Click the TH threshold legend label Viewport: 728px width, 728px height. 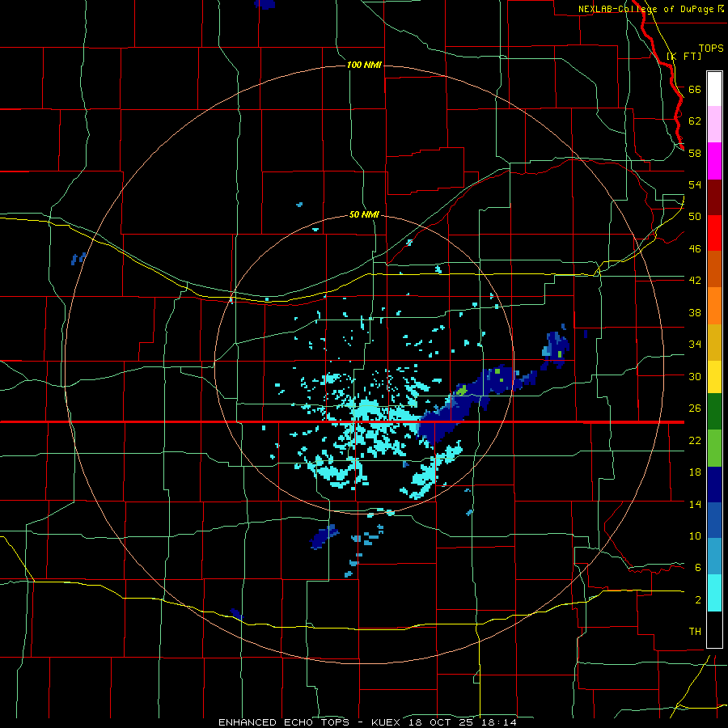click(695, 632)
